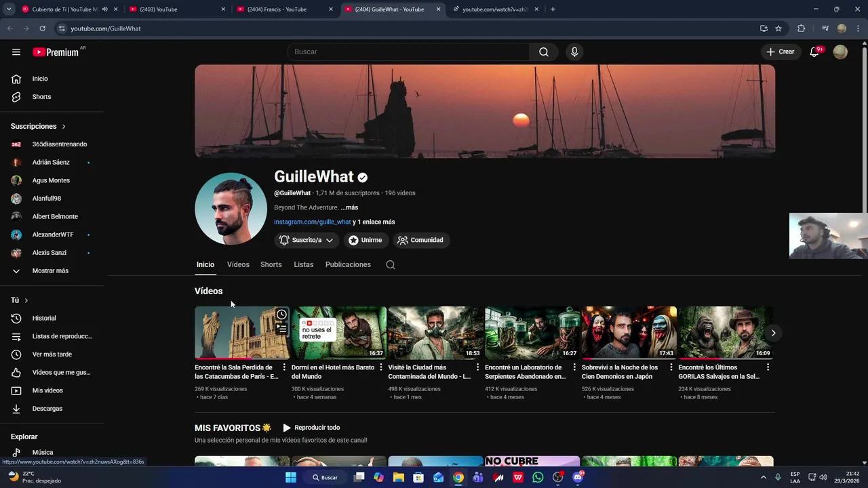868x488 pixels.
Task: Click the browser address bar URL
Action: pyautogui.click(x=106, y=28)
